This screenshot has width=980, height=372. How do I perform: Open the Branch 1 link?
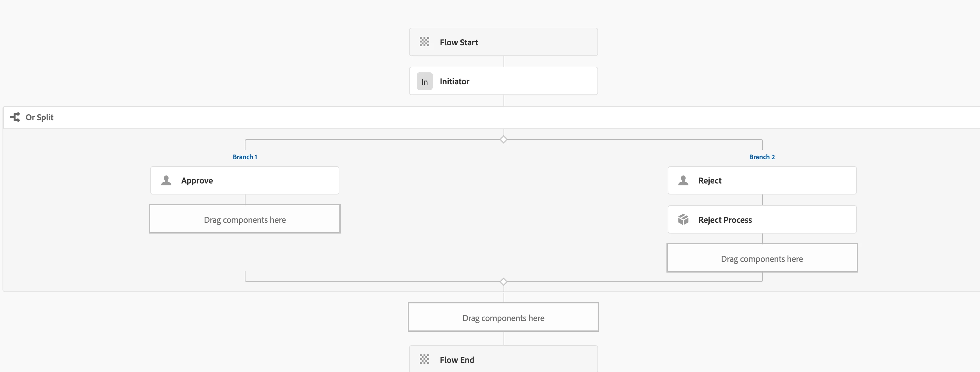[x=245, y=157]
